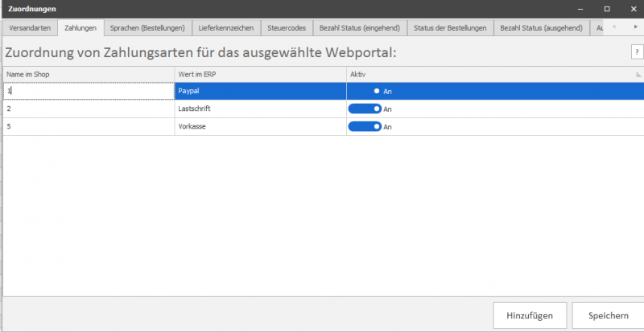Click the Speichern button
644x332 pixels.
(x=608, y=316)
